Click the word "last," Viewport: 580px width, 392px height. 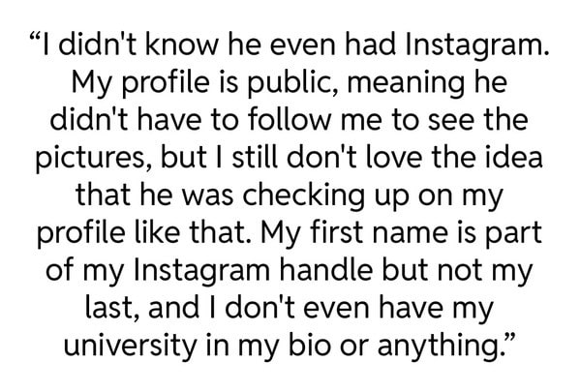pyautogui.click(x=112, y=309)
